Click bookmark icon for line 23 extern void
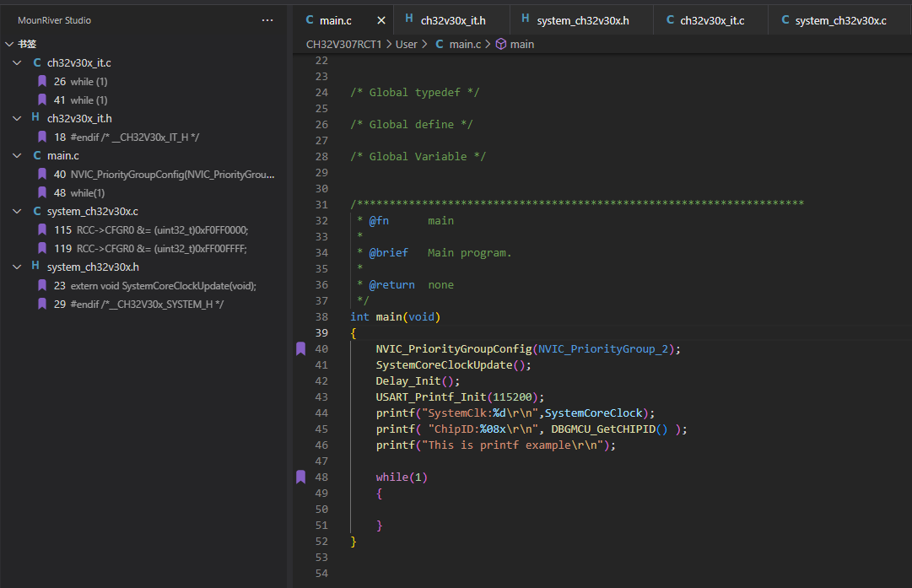912x588 pixels. [x=42, y=286]
